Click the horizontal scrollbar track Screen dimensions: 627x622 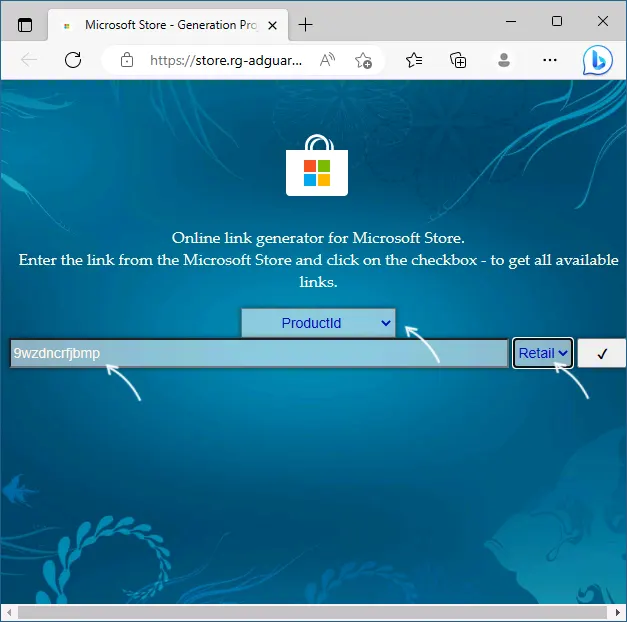(x=312, y=612)
